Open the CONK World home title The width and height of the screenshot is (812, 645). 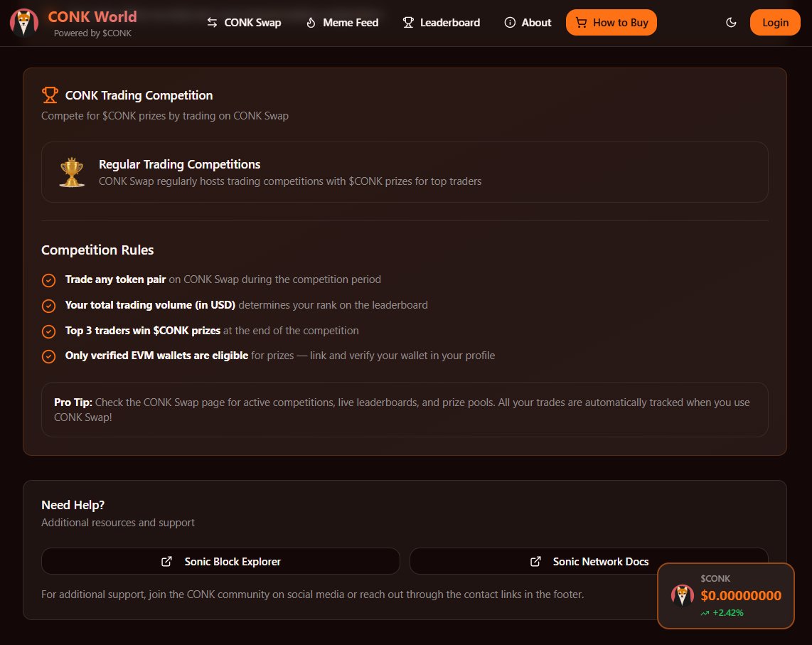92,17
